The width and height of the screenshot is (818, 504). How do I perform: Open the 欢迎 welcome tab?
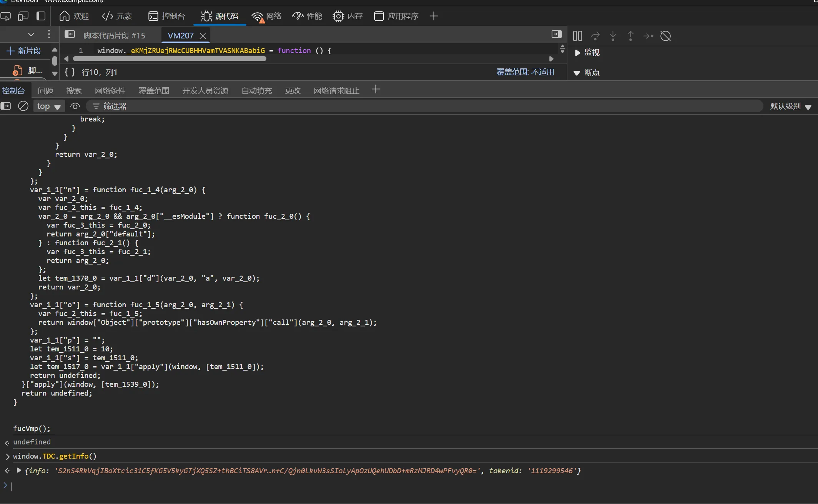(74, 16)
